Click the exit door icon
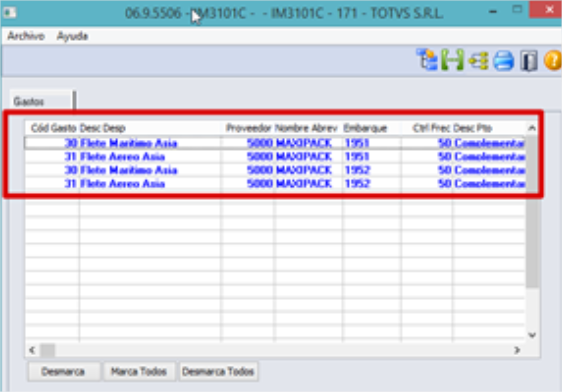Screen dimensions: 562x392 [x=528, y=60]
